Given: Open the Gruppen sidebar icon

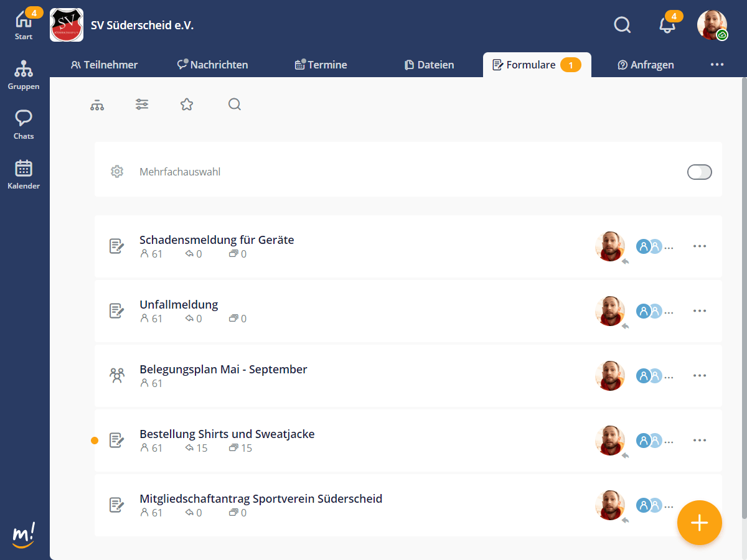Looking at the screenshot, I should [x=24, y=75].
